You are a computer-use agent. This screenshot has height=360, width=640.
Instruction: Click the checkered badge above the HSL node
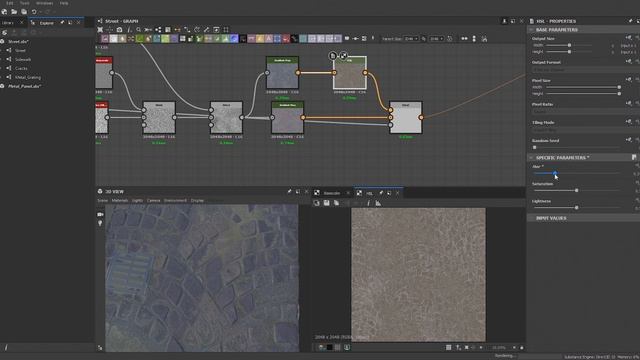point(343,56)
